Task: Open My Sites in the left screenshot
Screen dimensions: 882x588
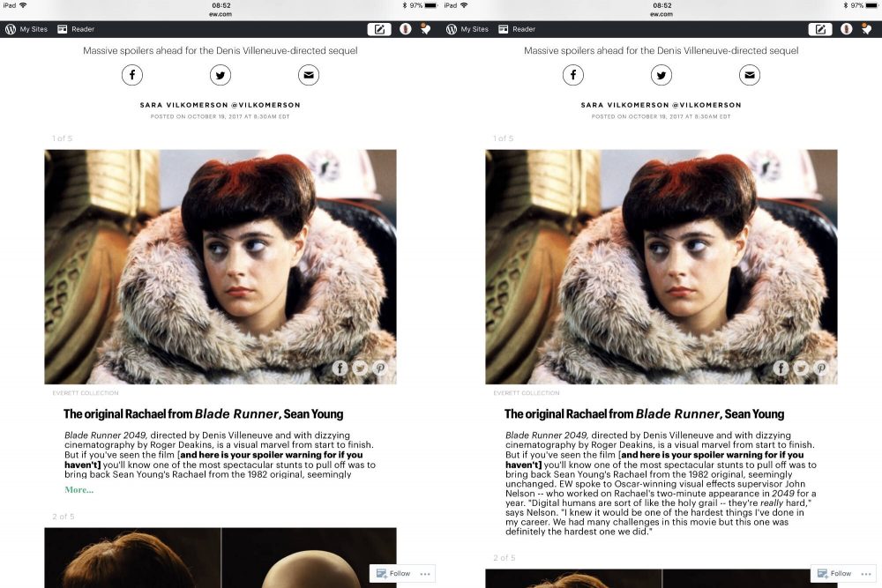Action: (26, 29)
